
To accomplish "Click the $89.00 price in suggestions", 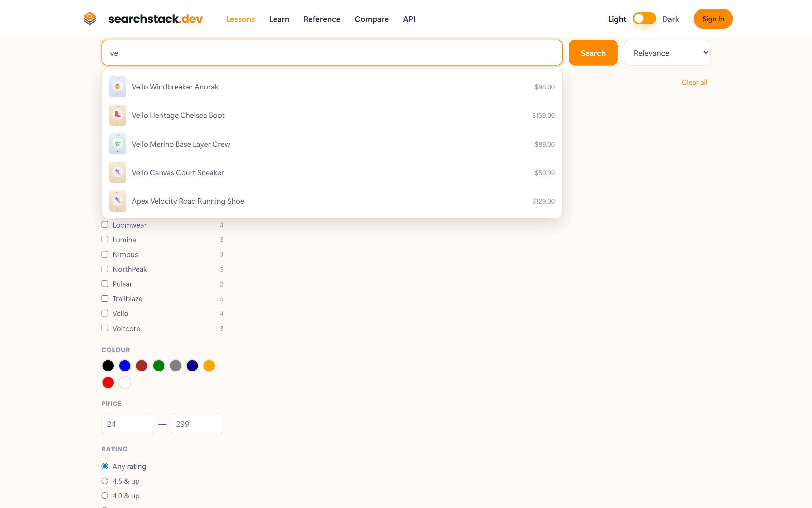I will tap(545, 144).
